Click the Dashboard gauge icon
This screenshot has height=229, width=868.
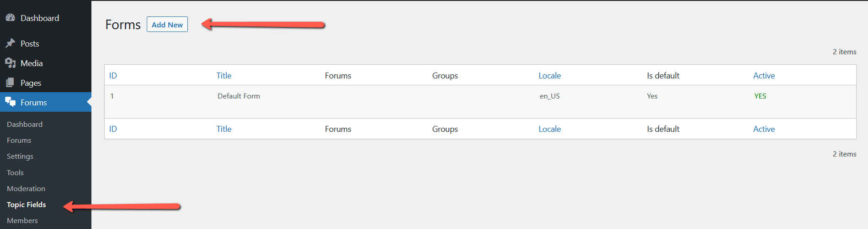10,18
